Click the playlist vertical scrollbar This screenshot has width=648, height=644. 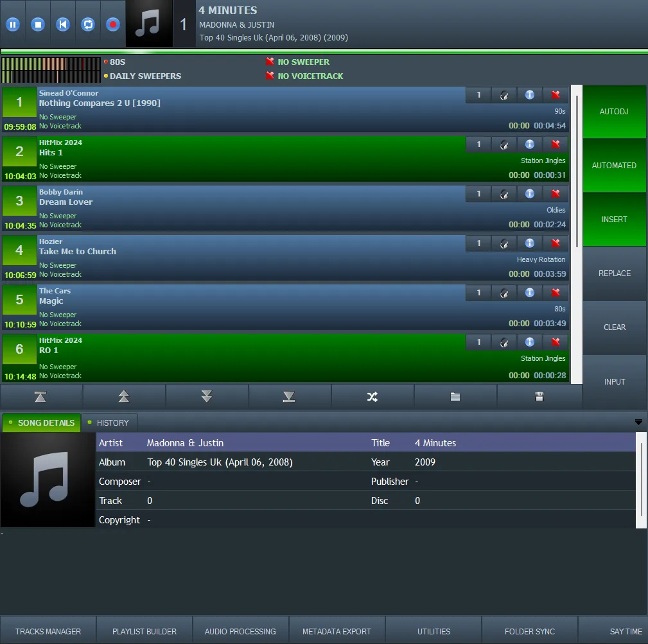(577, 171)
